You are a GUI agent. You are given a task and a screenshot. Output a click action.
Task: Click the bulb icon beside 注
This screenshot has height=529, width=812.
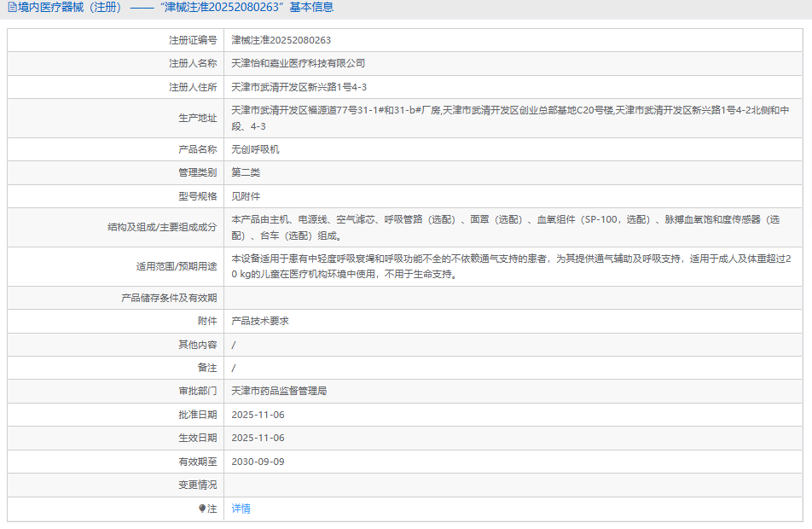click(x=202, y=509)
